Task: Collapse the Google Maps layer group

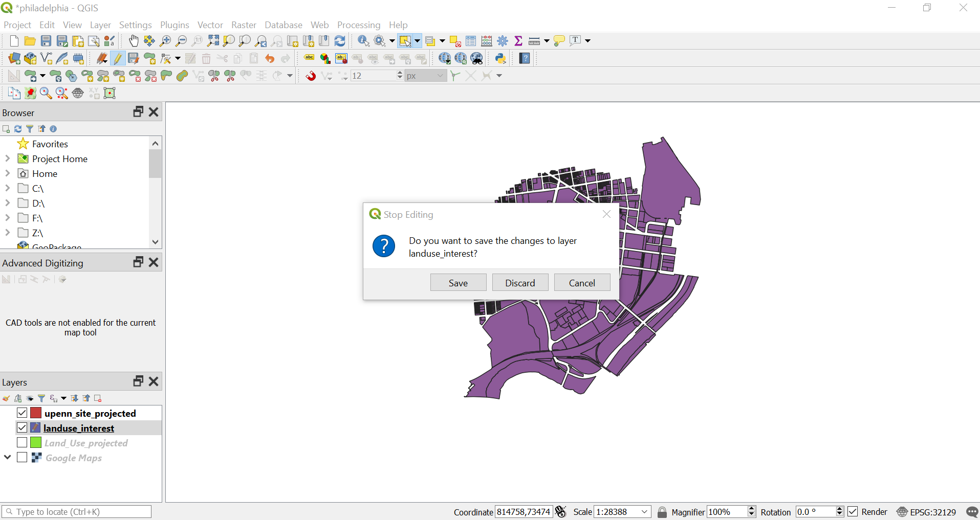Action: click(8, 457)
